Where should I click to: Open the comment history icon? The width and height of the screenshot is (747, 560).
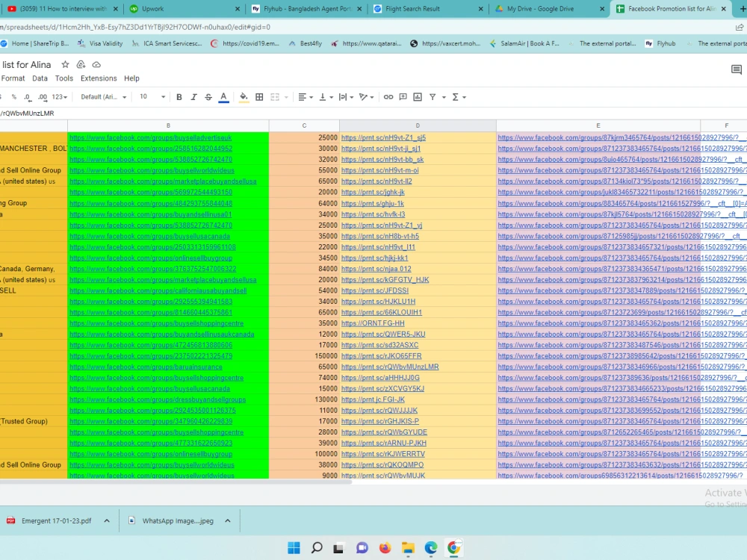click(x=736, y=70)
